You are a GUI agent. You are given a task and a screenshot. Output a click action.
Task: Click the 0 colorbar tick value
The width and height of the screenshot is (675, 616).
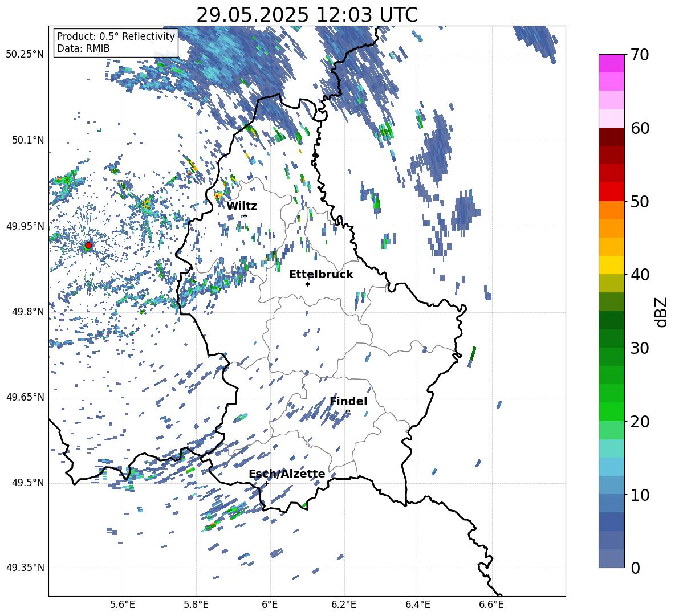tap(635, 568)
